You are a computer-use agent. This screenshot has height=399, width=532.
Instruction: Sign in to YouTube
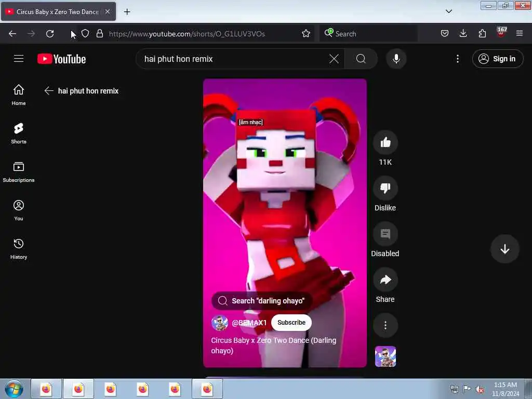(497, 59)
